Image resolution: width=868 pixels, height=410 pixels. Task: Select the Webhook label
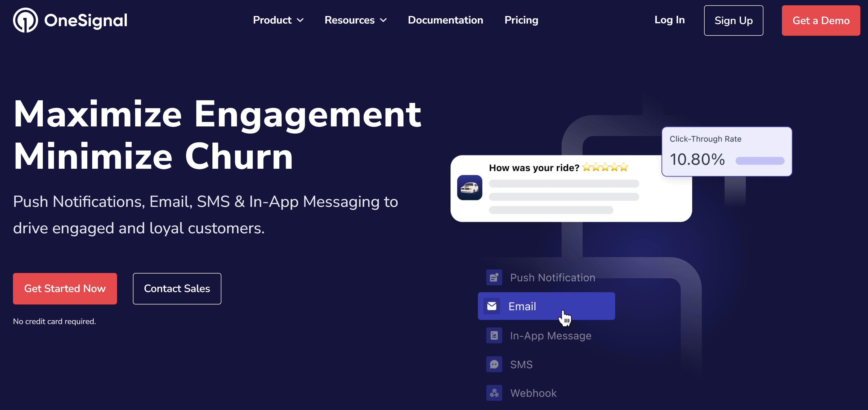click(533, 393)
